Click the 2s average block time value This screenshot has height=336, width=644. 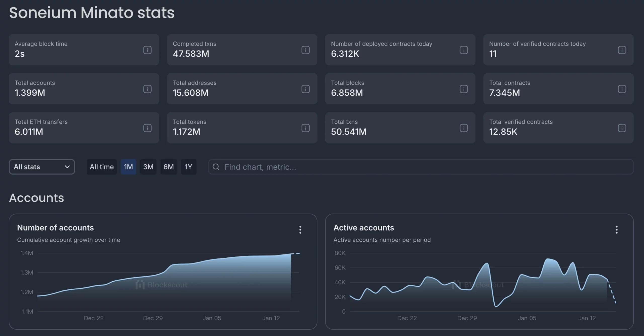click(x=20, y=54)
